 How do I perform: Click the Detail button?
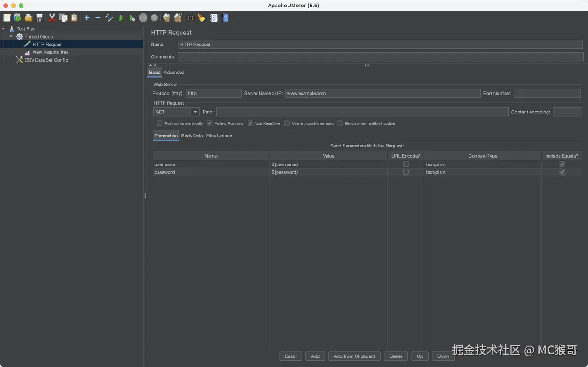pyautogui.click(x=291, y=356)
